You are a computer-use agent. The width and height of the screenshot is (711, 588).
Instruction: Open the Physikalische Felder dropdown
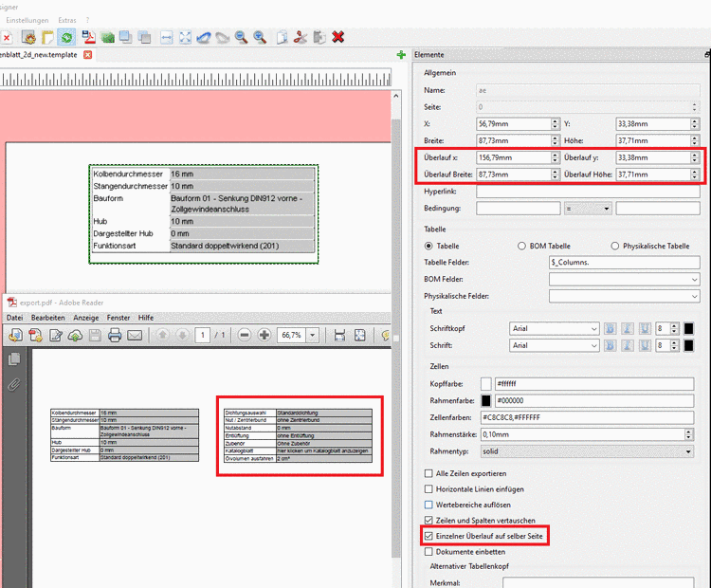624,296
